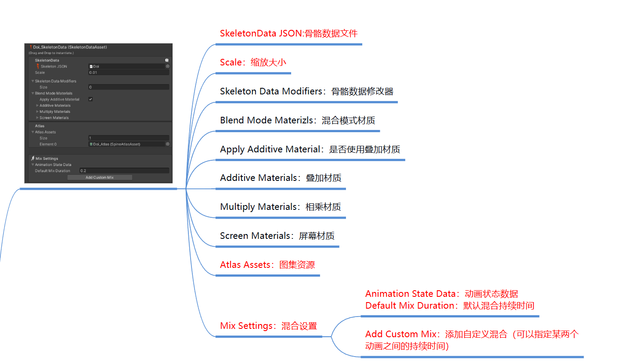Click the Add Custom Mix button
This screenshot has height=364, width=627.
100,177
